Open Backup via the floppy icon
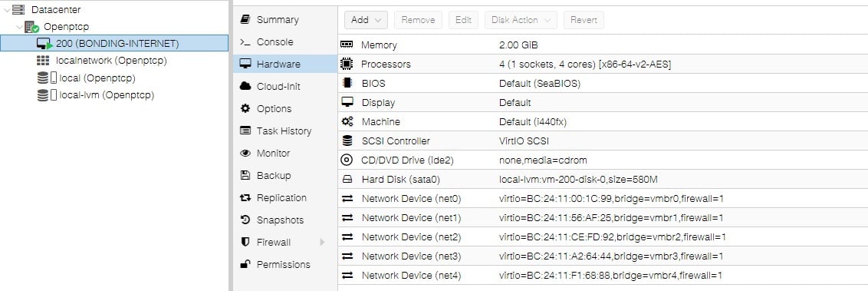This screenshot has height=291, width=868. click(245, 175)
